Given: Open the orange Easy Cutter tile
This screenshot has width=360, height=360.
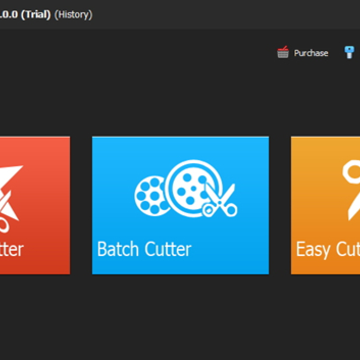Looking at the screenshot, I should [x=325, y=205].
